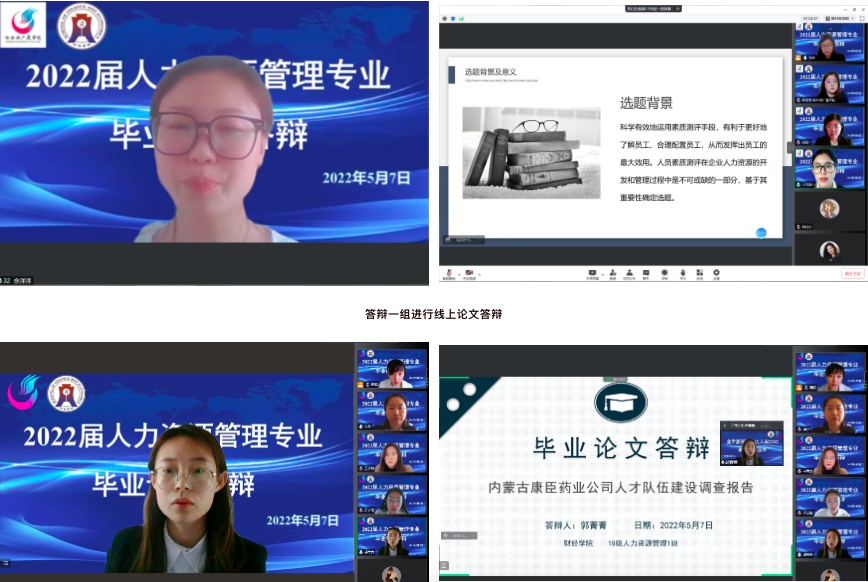Click the blue circle badge on the slide

click(x=761, y=233)
